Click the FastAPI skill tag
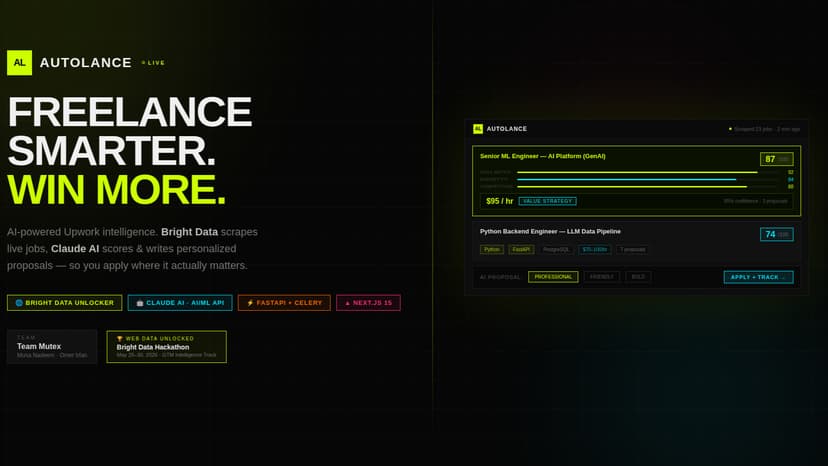Screen dimensions: 828x466 click(x=521, y=249)
